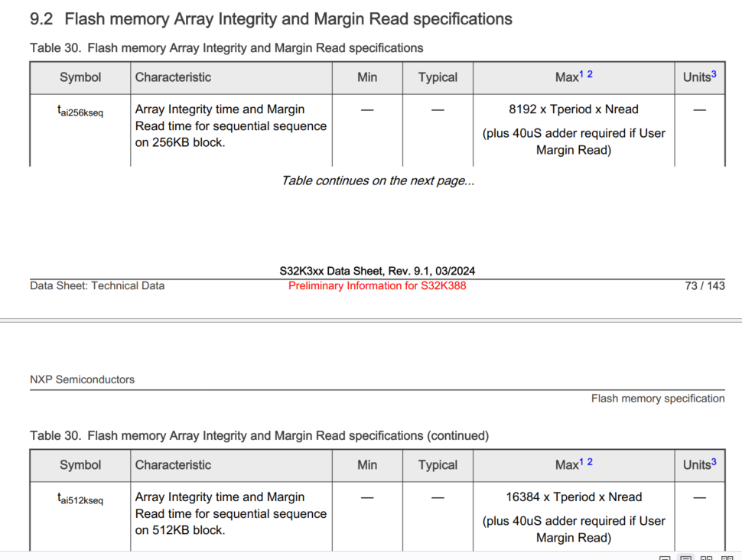Follow footnote 3 beside Units in continued table
Image resolution: width=742 pixels, height=560 pixels.
tap(714, 462)
